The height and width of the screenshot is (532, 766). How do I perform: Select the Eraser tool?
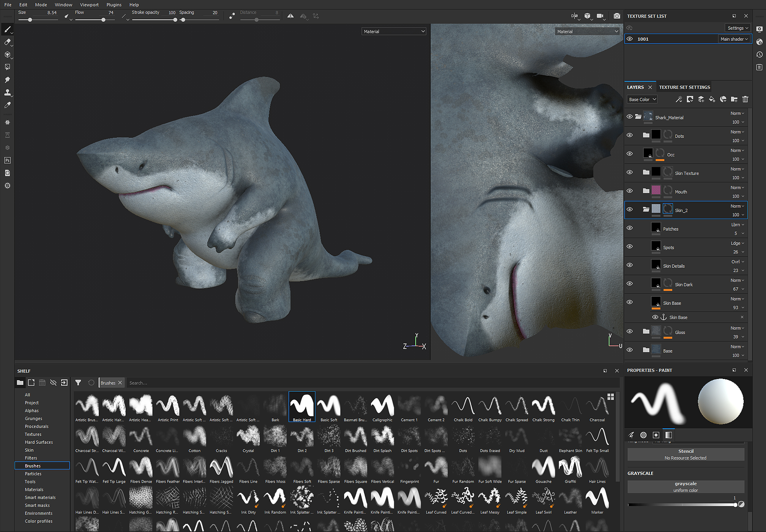click(x=8, y=42)
